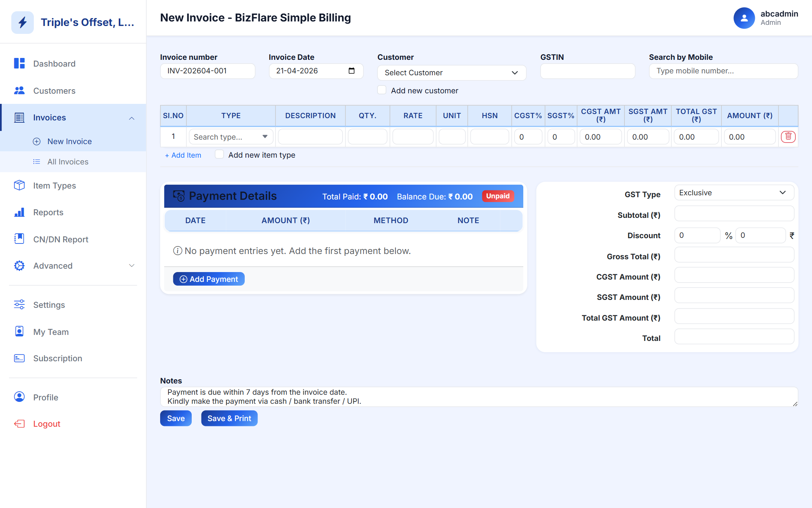Select New Invoice submenu item
812x508 pixels.
(73, 141)
